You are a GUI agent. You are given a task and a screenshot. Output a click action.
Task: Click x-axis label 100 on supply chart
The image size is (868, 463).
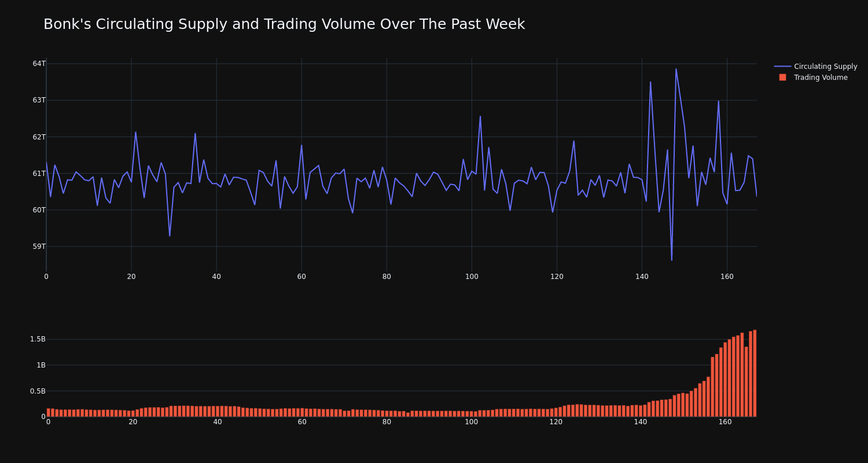click(x=472, y=277)
